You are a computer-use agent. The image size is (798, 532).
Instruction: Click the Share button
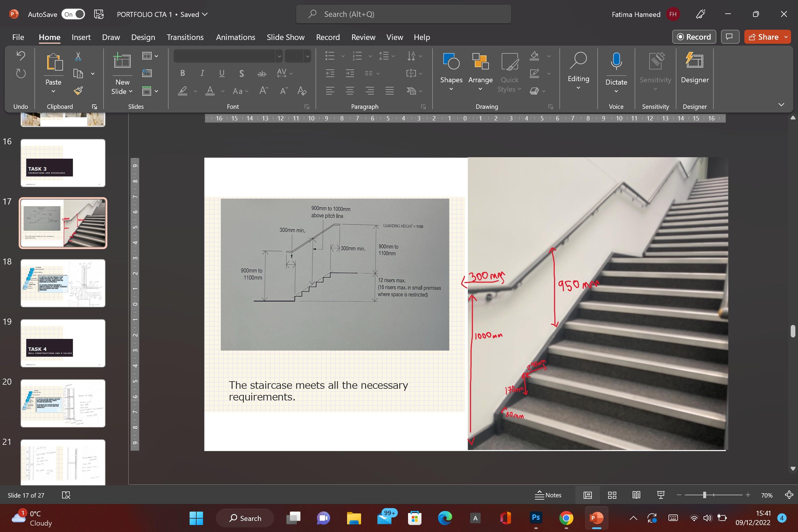pos(763,37)
